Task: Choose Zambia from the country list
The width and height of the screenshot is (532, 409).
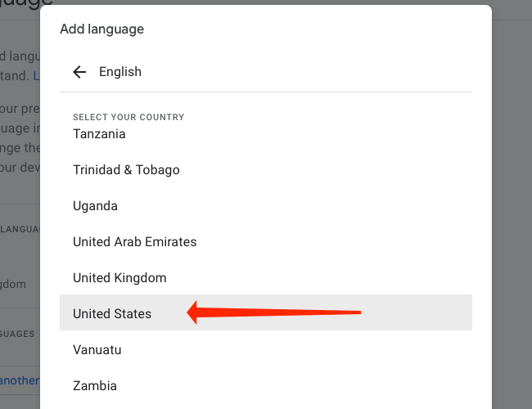Action: coord(95,386)
